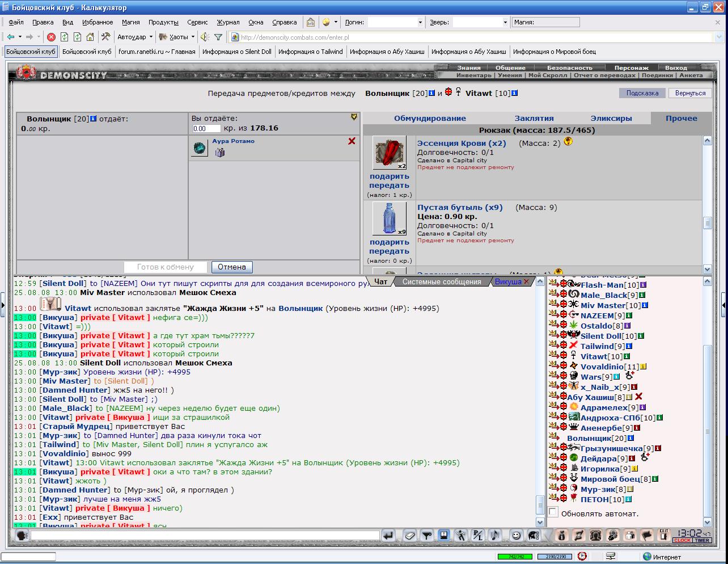
Task: Click the TIMER label under the clock
Action: click(x=702, y=540)
